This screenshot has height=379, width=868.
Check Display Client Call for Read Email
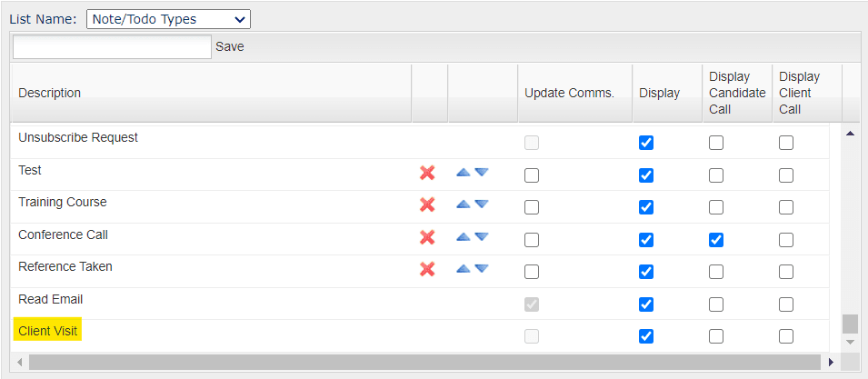tap(785, 304)
